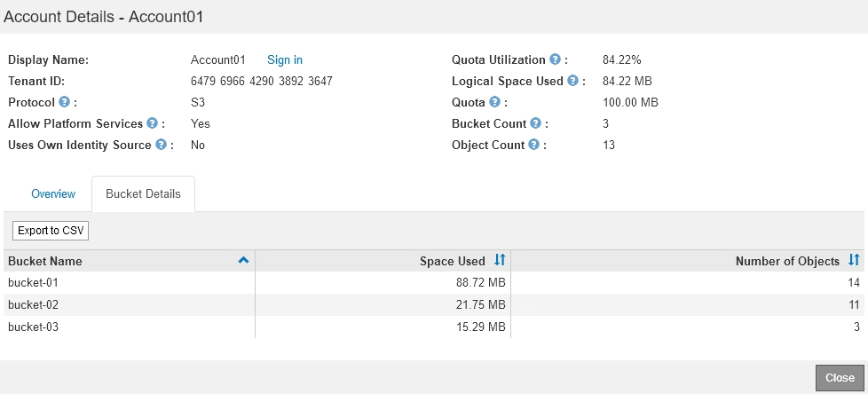Click Quota Utilization help icon
The width and height of the screenshot is (868, 394).
pos(555,59)
